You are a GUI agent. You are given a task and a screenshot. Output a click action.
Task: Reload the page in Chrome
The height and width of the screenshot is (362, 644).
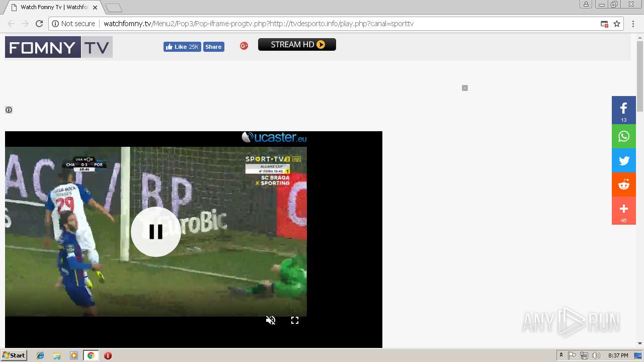click(x=39, y=24)
